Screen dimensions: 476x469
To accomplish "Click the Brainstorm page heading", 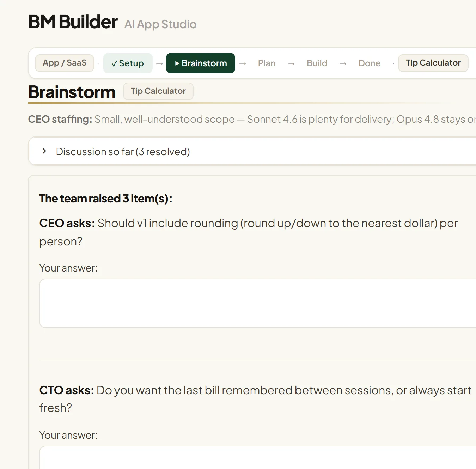I will (72, 92).
